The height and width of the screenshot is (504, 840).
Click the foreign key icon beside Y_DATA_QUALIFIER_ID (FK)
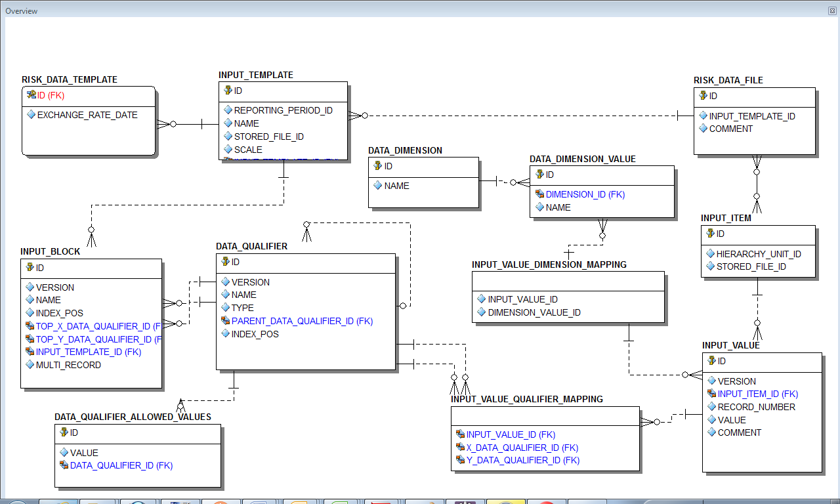tap(460, 460)
